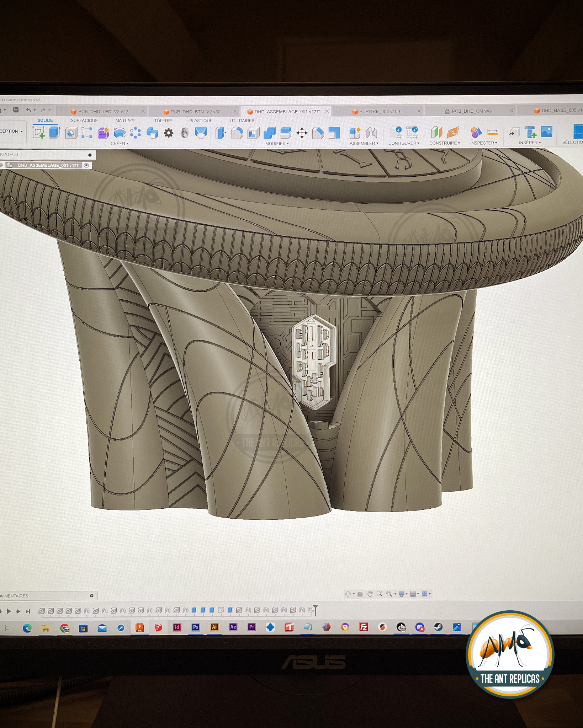Select the Combine tool in Modifier
Viewport: 583px width, 728px height.
[269, 133]
